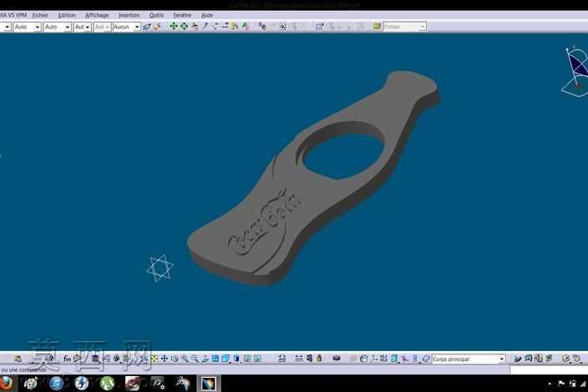The image size is (588, 392).
Task: Click the compass at top right
Action: [x=575, y=71]
